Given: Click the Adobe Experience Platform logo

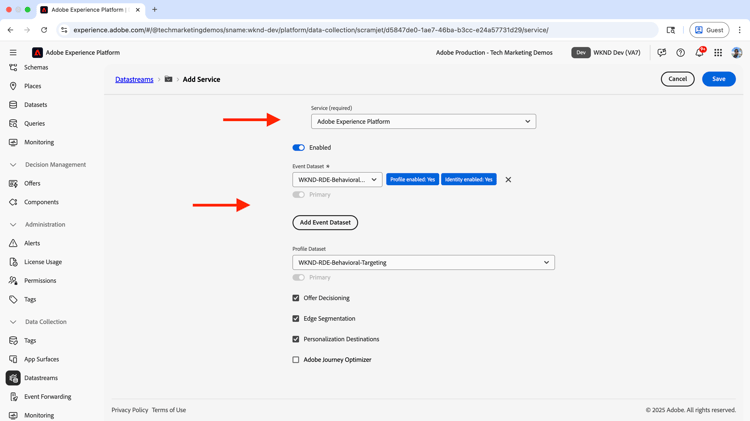Looking at the screenshot, I should coord(37,53).
